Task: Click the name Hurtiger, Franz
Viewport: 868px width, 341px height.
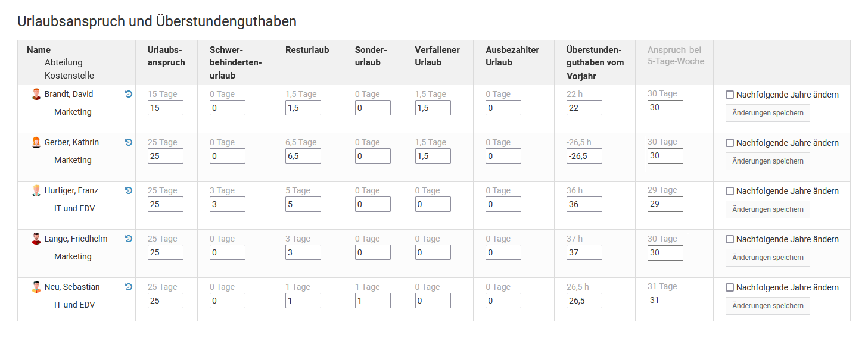Action: [71, 190]
